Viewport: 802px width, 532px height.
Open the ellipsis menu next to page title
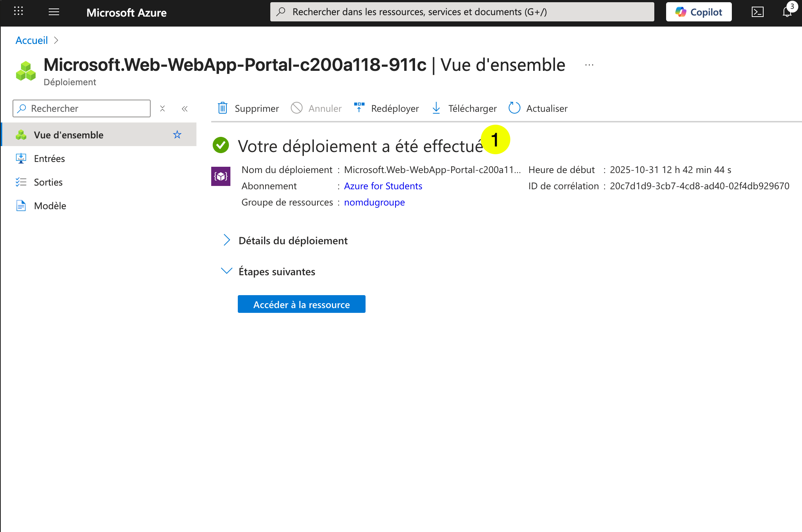coord(589,65)
